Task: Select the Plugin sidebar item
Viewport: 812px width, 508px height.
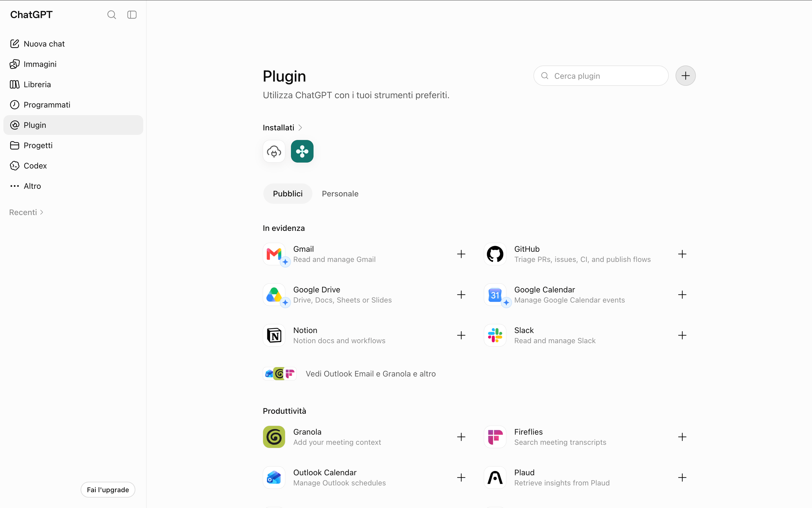Action: coord(73,125)
